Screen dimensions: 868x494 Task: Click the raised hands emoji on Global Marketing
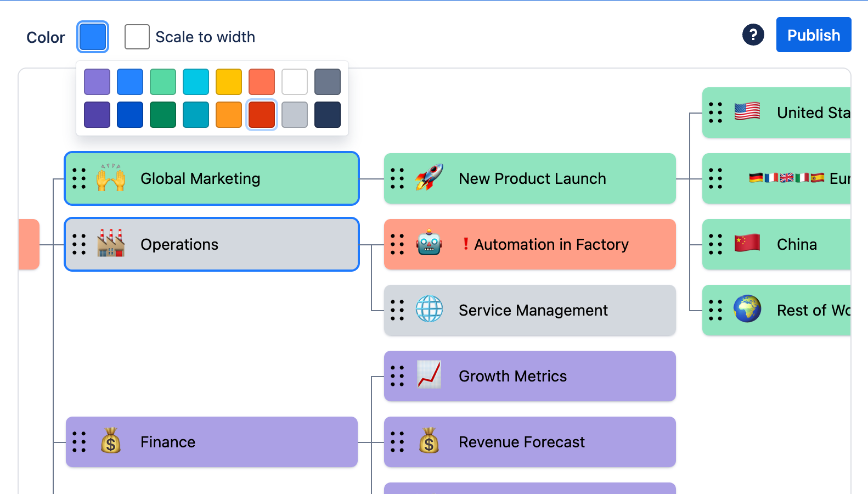111,177
